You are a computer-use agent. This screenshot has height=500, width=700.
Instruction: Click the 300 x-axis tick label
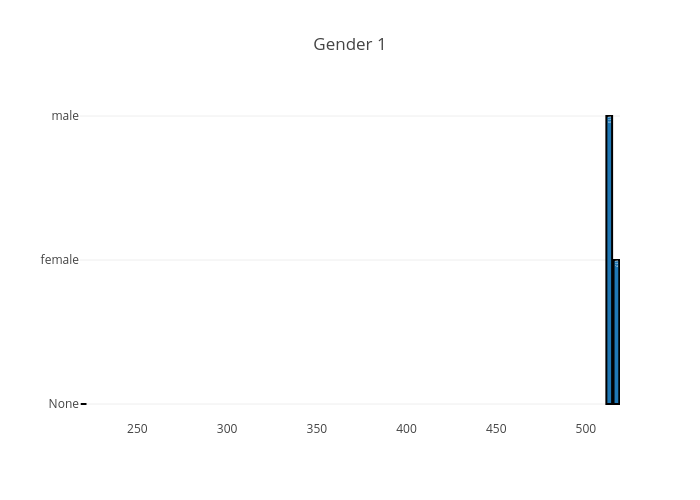[227, 429]
